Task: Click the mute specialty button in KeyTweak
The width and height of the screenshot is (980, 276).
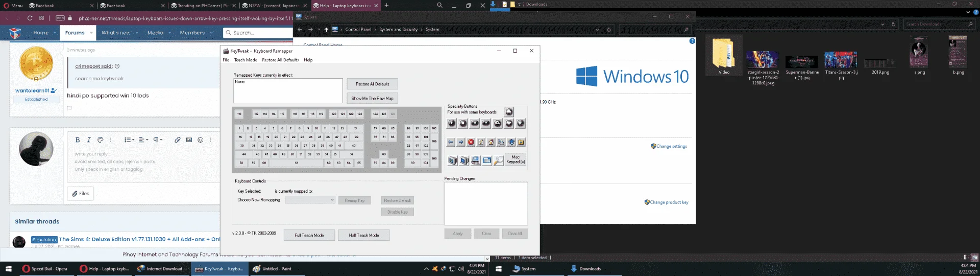Action: [521, 123]
